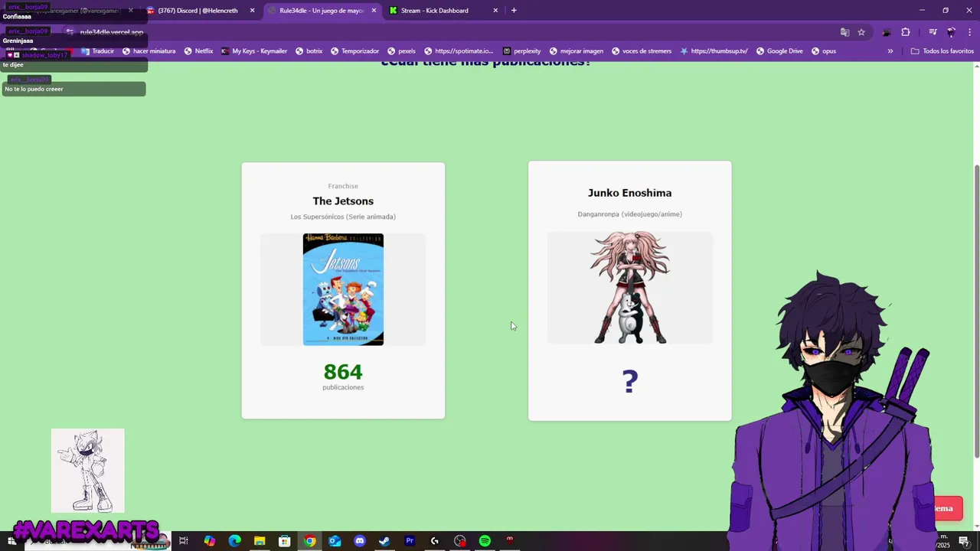Open the media controls icon in Chrome toolbar
This screenshot has width=980, height=551.
coord(933,32)
